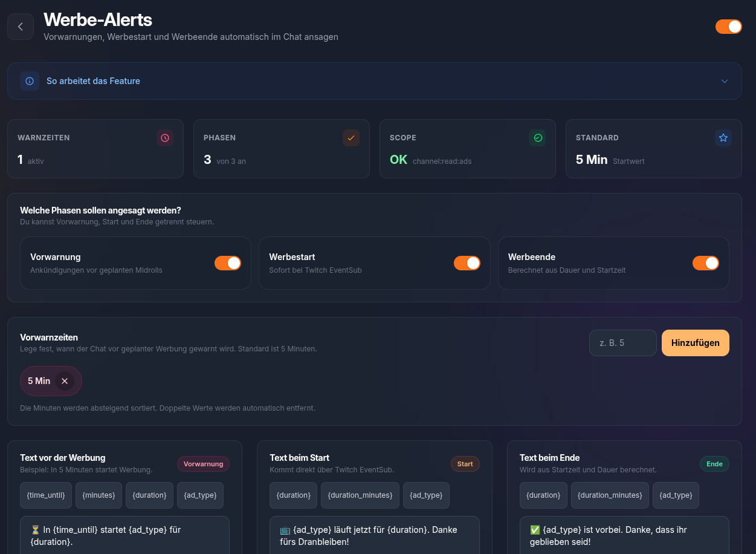Toggle the Werbestart switch

coord(467,263)
